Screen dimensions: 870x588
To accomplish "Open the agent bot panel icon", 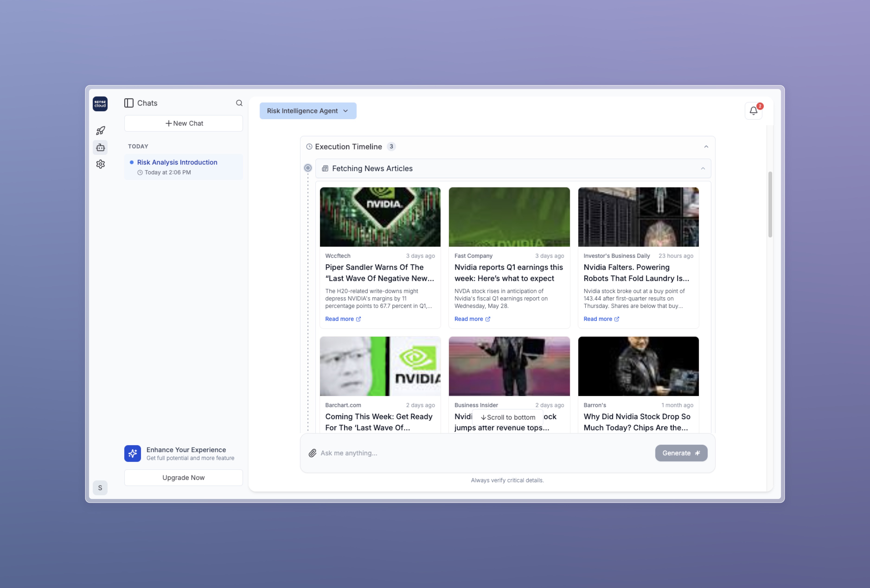I will [x=100, y=147].
